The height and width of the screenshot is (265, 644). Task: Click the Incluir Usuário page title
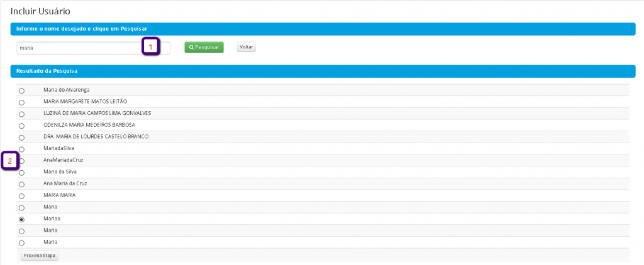pyautogui.click(x=41, y=11)
